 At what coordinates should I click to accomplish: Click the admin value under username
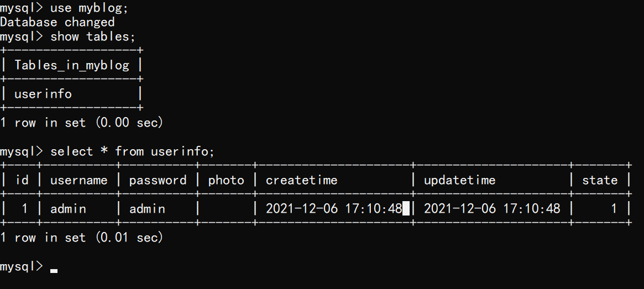(68, 209)
